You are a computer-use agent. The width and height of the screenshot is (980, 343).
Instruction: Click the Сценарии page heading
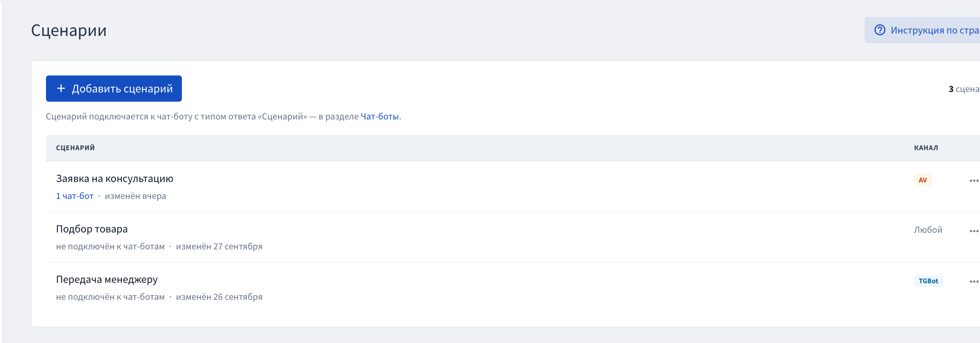point(69,30)
